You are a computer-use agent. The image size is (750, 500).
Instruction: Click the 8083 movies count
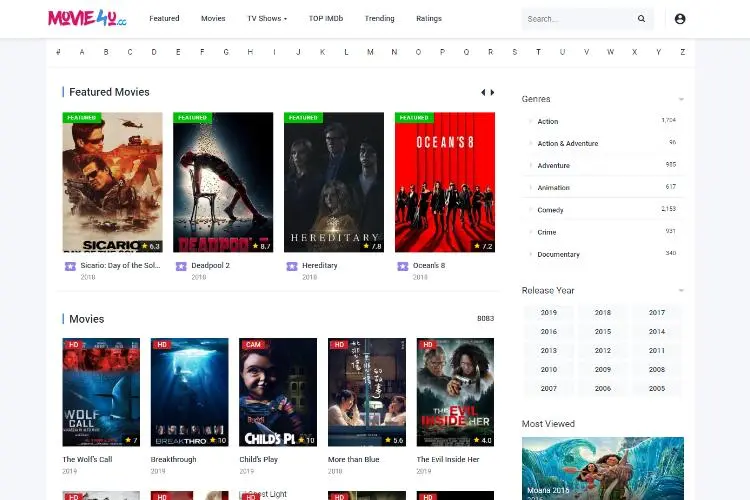tap(485, 319)
